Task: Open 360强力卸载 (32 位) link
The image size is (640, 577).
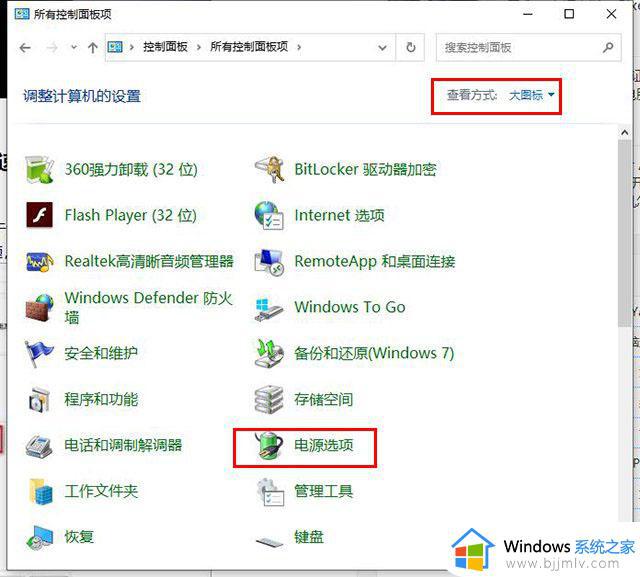Action: [x=131, y=169]
